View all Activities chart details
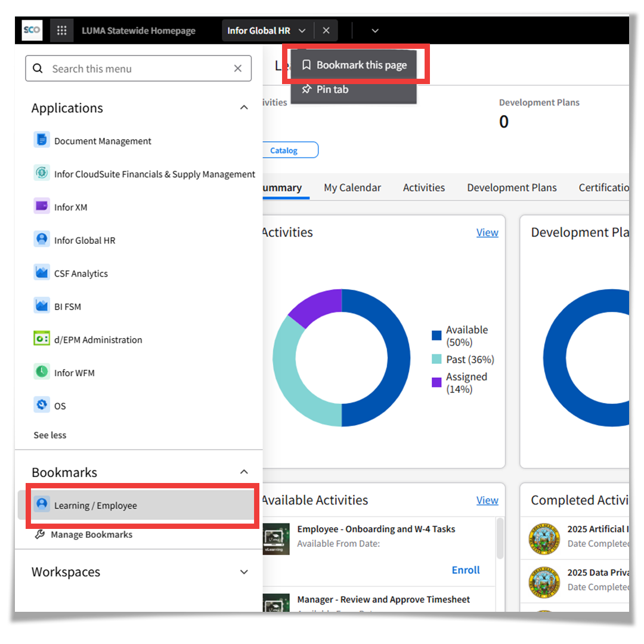Viewport: 644px width, 644px height. point(487,233)
